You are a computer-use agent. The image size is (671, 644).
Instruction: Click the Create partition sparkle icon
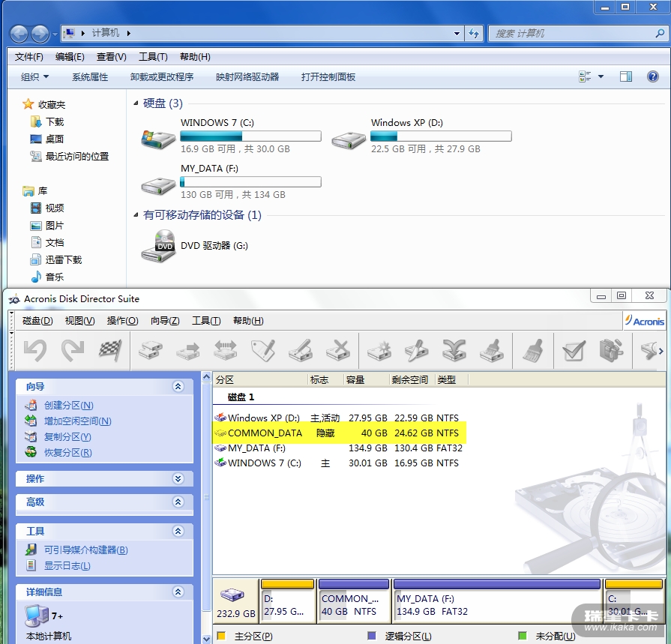pos(379,351)
